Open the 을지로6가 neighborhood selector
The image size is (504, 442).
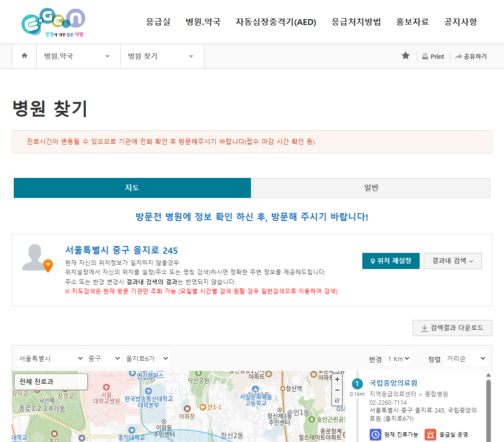(x=147, y=359)
